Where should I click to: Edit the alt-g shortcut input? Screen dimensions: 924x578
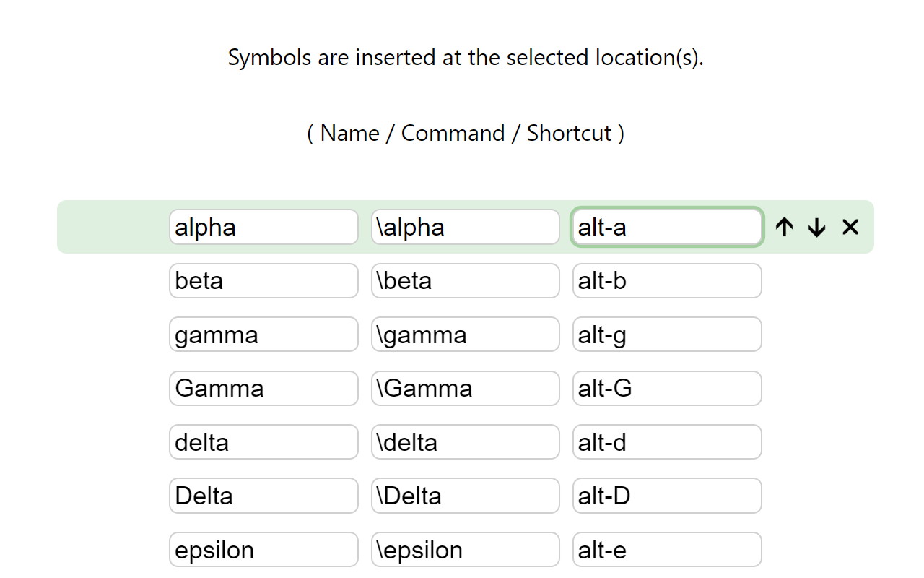pyautogui.click(x=667, y=335)
